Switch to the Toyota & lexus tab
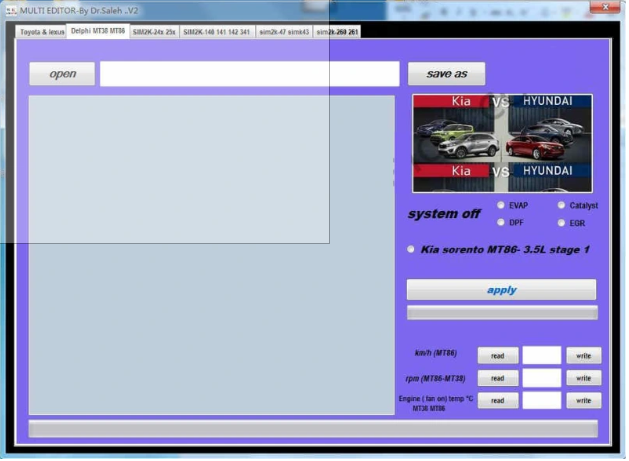Screen dimensions: 629x461 (42, 32)
